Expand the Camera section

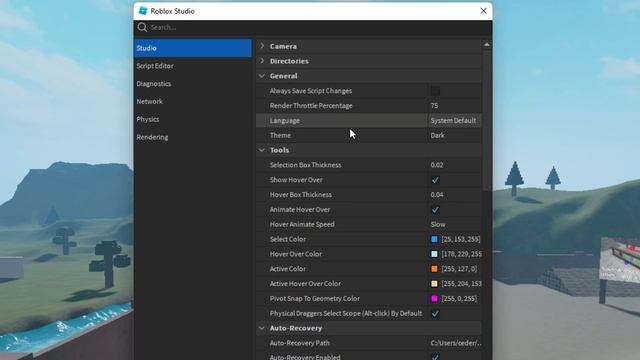[262, 46]
